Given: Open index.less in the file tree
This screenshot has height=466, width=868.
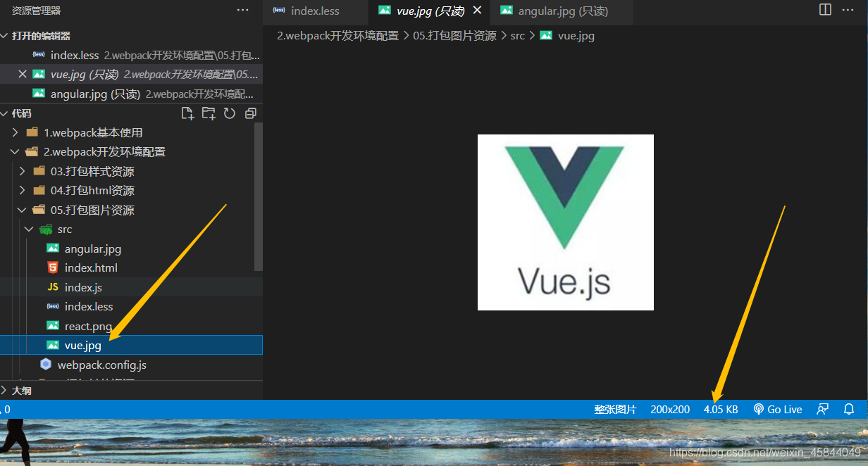Looking at the screenshot, I should pyautogui.click(x=127, y=307).
